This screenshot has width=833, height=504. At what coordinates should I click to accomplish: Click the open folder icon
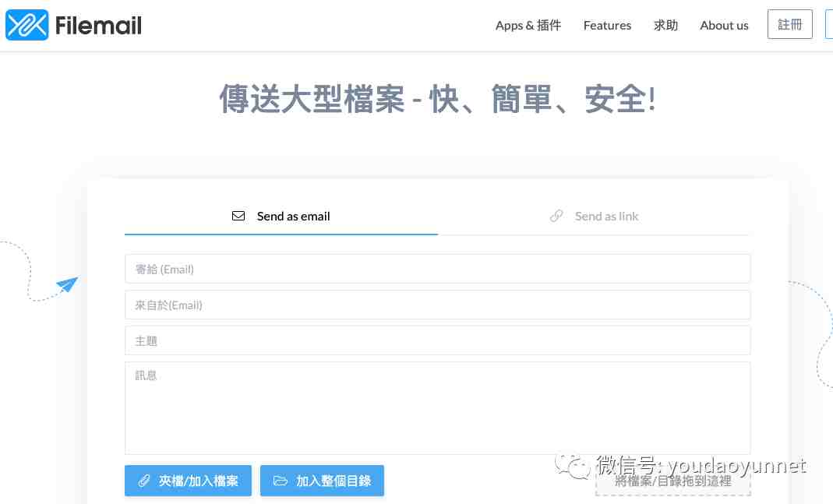pos(280,481)
